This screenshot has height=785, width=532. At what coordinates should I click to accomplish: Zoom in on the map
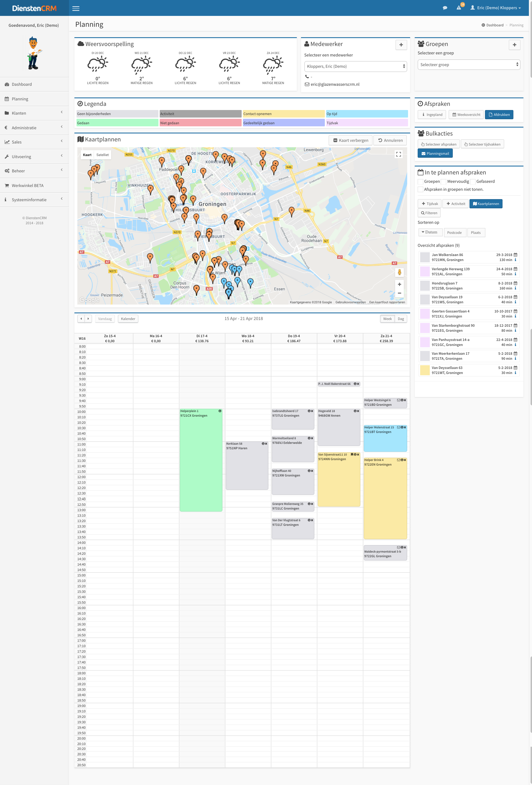point(399,284)
